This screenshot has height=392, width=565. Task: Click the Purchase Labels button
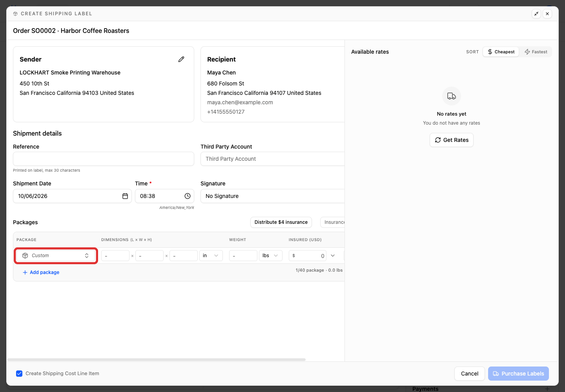[518, 374]
